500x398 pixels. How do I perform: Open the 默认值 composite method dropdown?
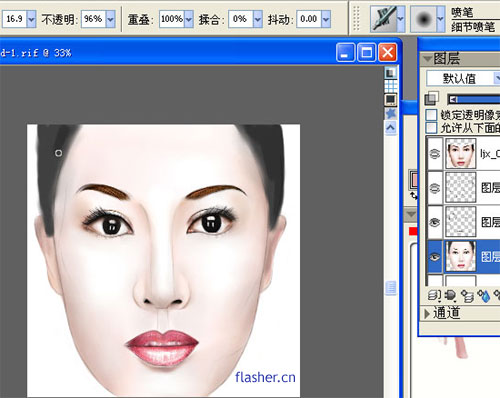click(x=463, y=79)
